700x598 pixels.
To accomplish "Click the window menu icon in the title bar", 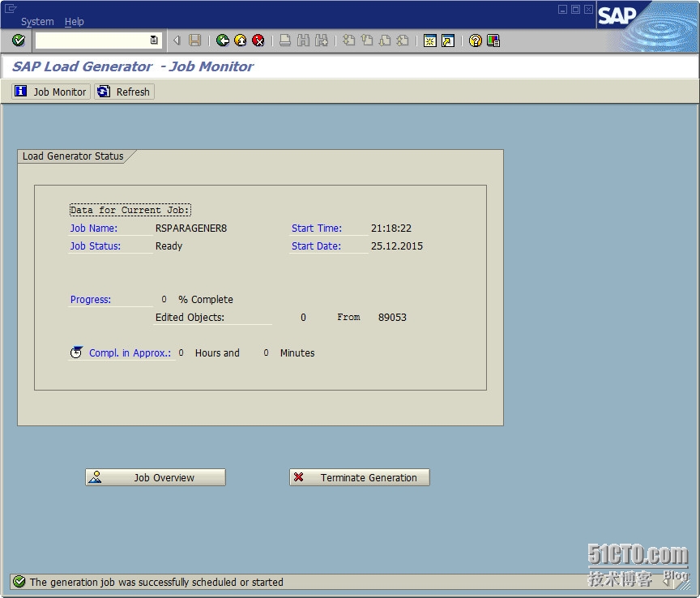I will 11,8.
